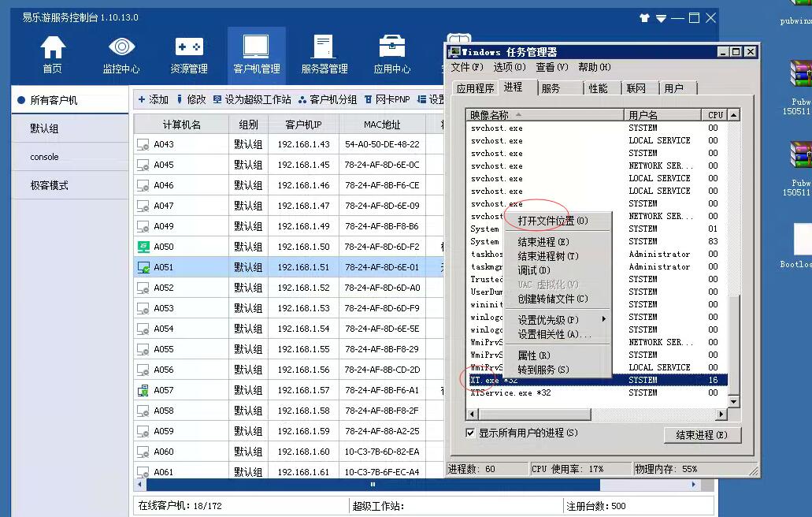Select the console group in sidebar
The height and width of the screenshot is (517, 812).
click(x=70, y=157)
